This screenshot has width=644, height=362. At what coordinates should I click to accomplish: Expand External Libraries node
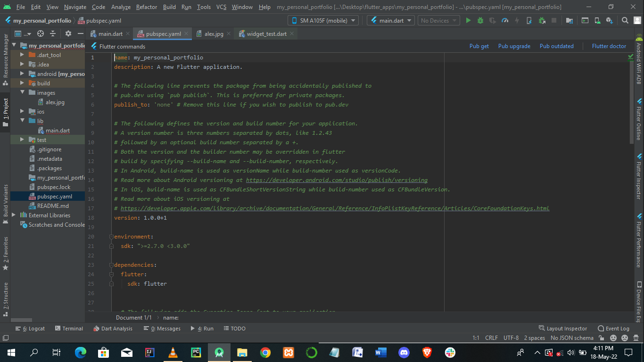(x=14, y=215)
